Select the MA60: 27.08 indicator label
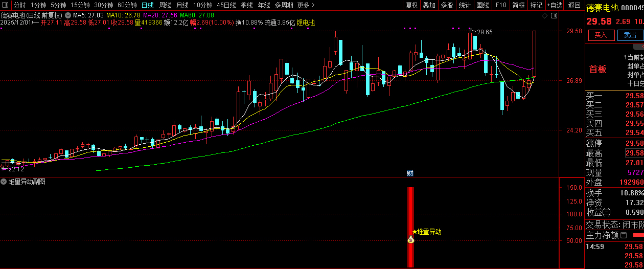This screenshot has height=269, width=644. [x=197, y=15]
